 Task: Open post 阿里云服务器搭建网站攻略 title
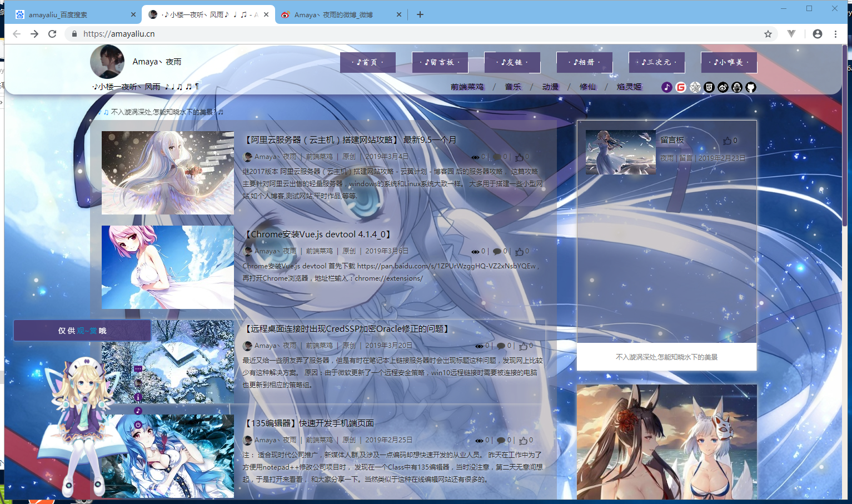(350, 140)
